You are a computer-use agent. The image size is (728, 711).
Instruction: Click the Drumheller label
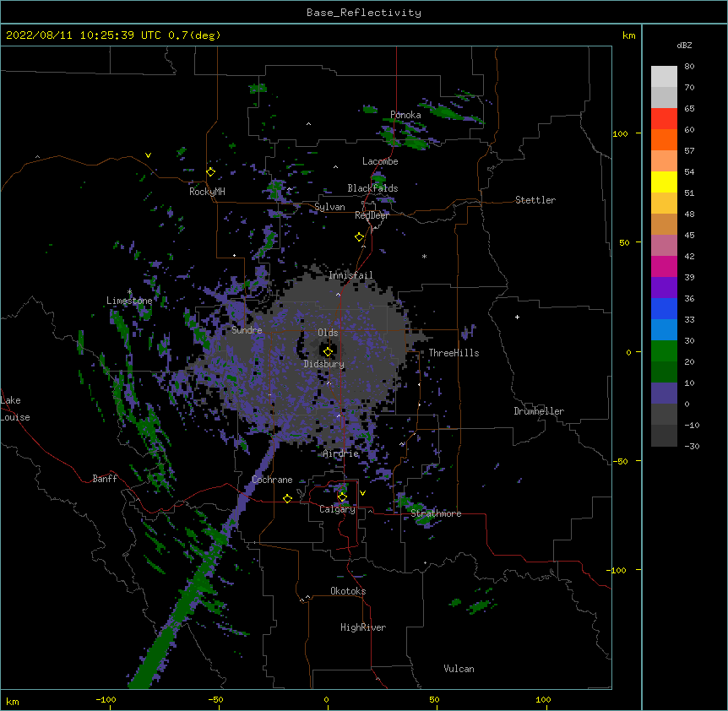point(539,411)
